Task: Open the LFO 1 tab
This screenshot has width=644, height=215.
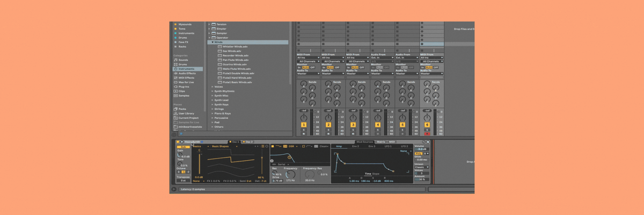Action: pos(387,146)
